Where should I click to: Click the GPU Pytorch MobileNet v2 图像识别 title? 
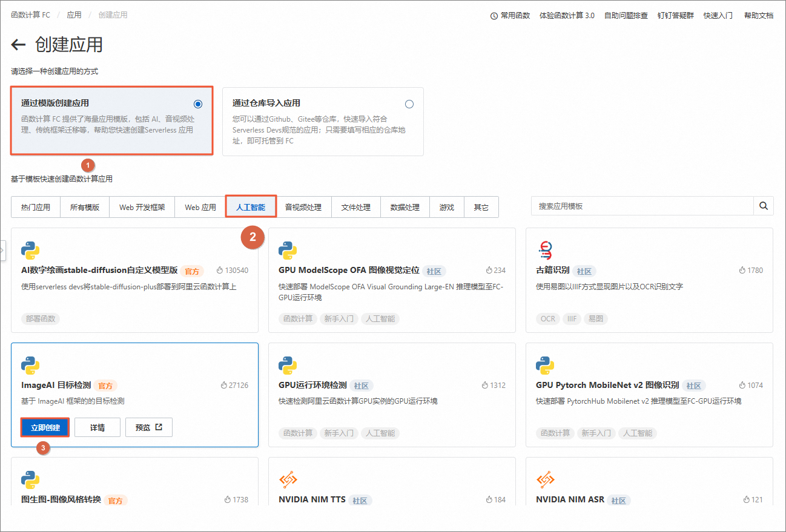(607, 385)
